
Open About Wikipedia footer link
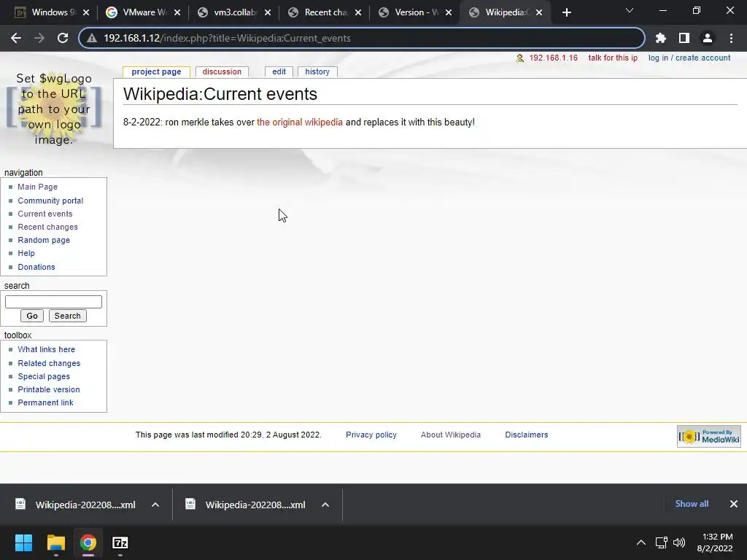(x=451, y=435)
